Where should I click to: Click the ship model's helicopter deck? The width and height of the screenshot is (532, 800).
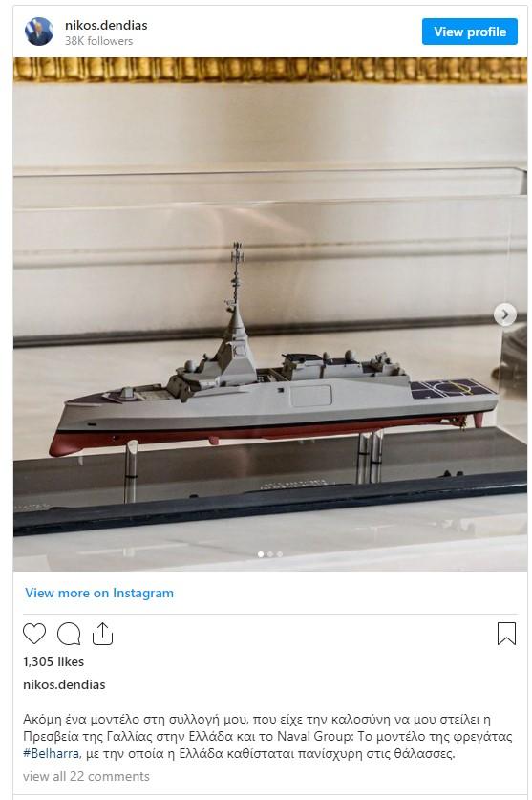[x=452, y=389]
